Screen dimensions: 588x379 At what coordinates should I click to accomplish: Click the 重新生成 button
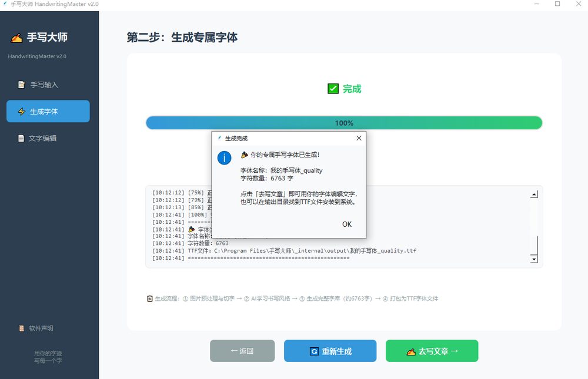tap(330, 351)
